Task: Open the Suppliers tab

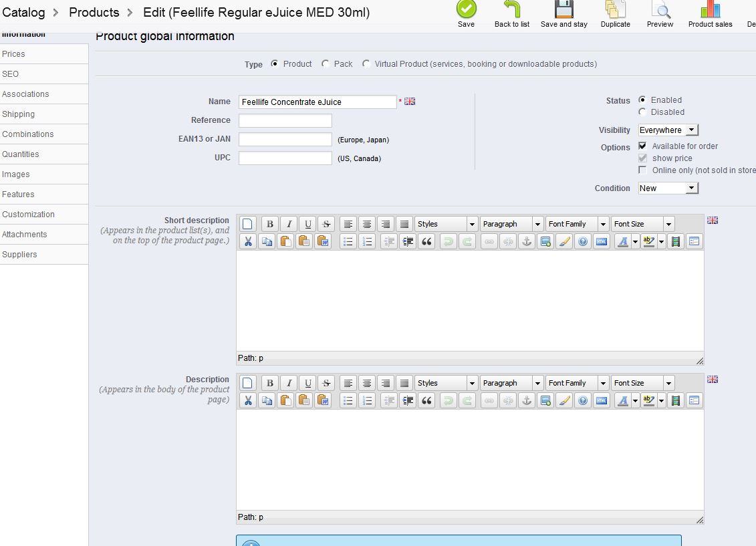Action: (44, 254)
